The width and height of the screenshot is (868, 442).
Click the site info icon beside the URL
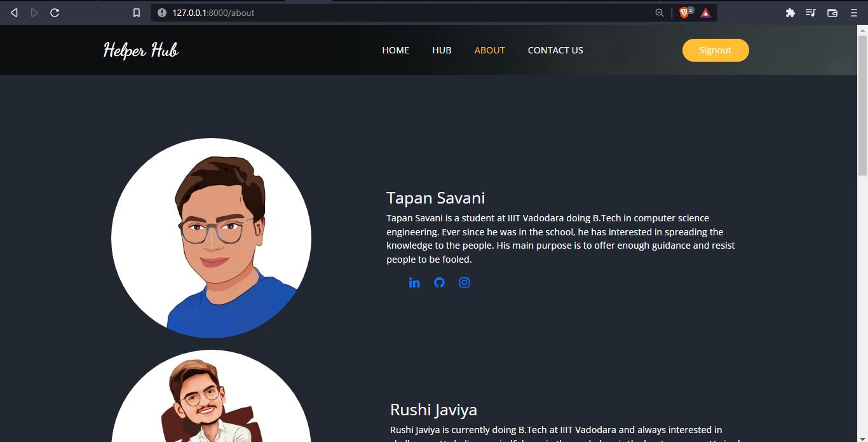click(x=161, y=13)
